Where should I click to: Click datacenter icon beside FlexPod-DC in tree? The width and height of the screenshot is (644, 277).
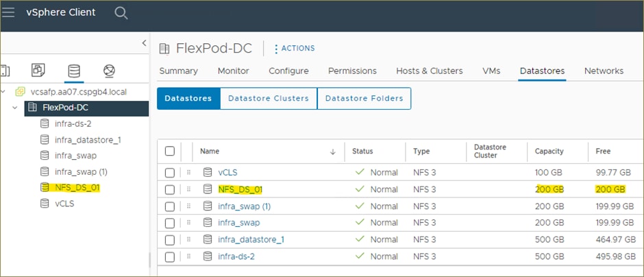click(x=33, y=108)
